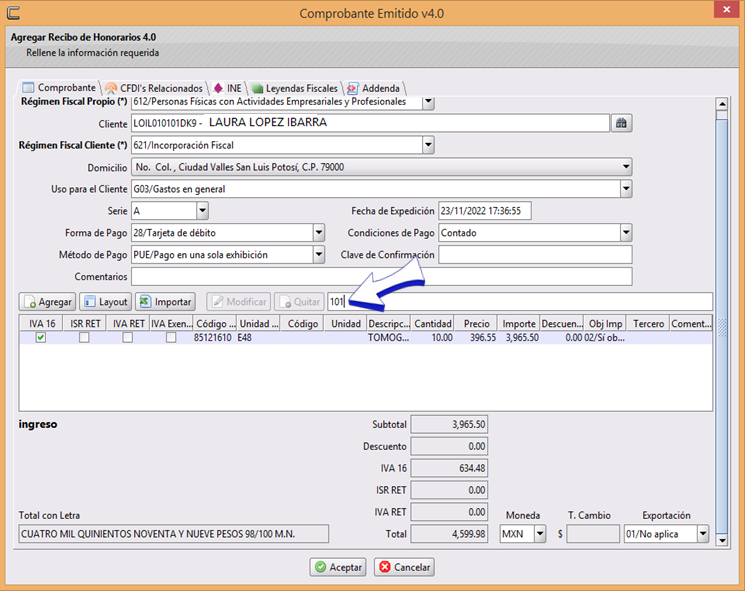The height and width of the screenshot is (591, 745).
Task: Click the IVA 16 amount 634.48 field
Action: coord(449,468)
